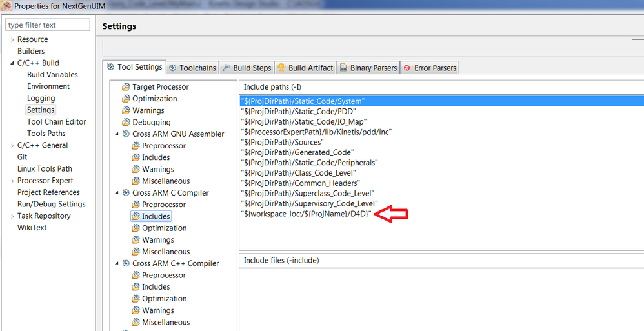Switch to Binary Parsers tab
644x331 pixels.
coord(368,68)
